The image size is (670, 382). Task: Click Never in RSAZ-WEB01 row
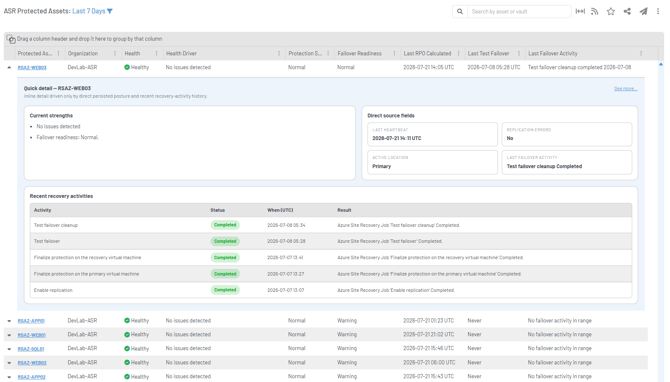coord(474,335)
